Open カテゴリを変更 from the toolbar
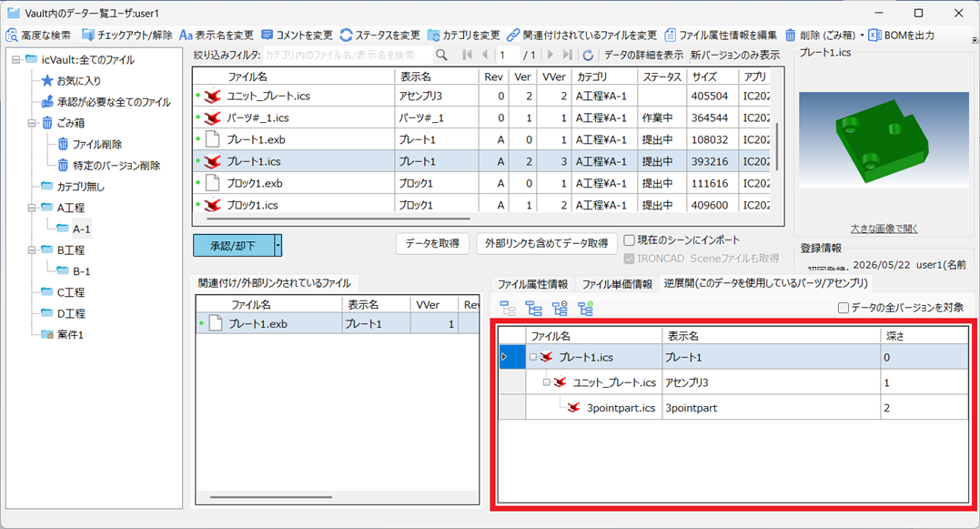Screen dimensions: 980x529 464,35
